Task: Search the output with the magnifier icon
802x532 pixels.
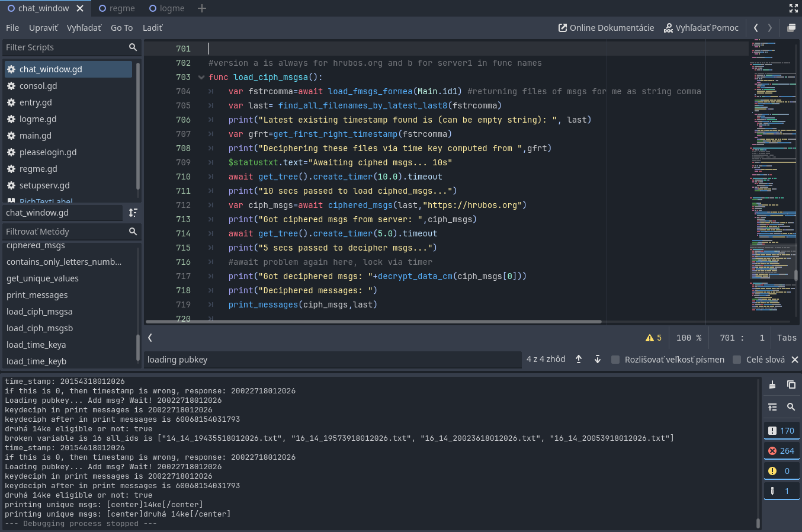Action: click(x=792, y=407)
